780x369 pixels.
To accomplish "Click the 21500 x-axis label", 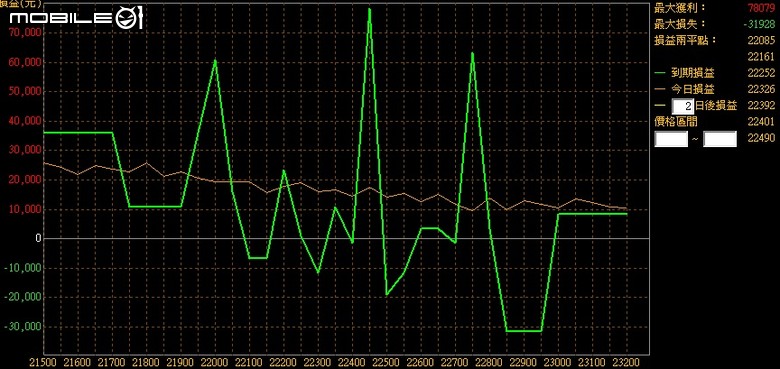I will pos(43,362).
